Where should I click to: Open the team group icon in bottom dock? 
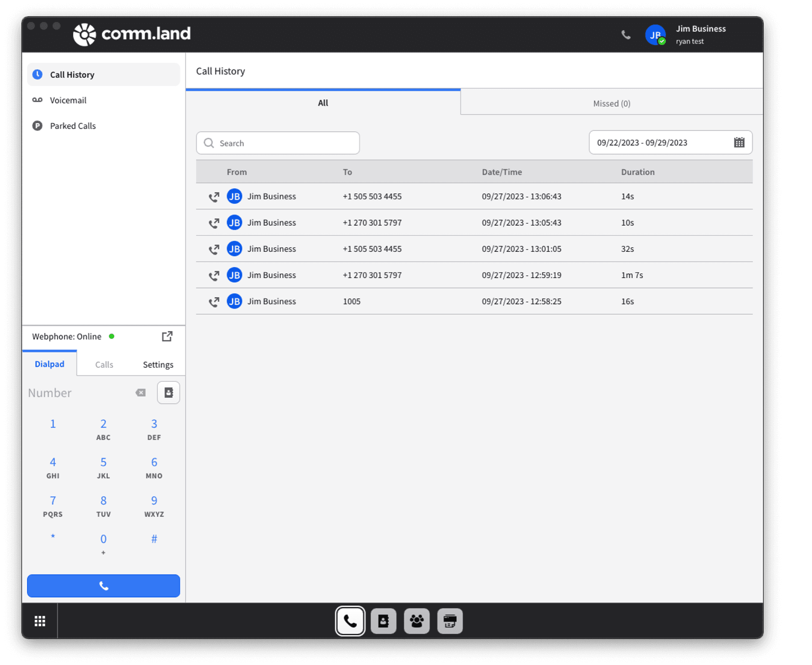(x=416, y=621)
